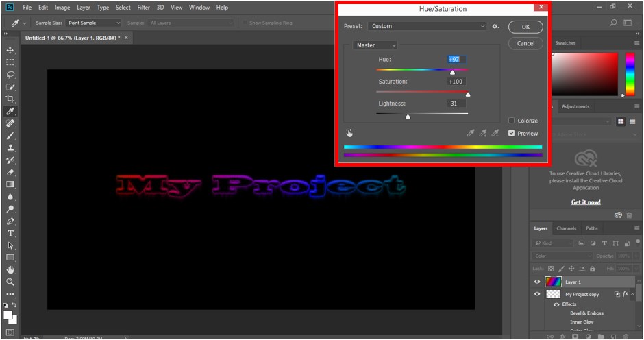
Task: Click Cancel in Hue/Saturation dialog
Action: click(525, 43)
